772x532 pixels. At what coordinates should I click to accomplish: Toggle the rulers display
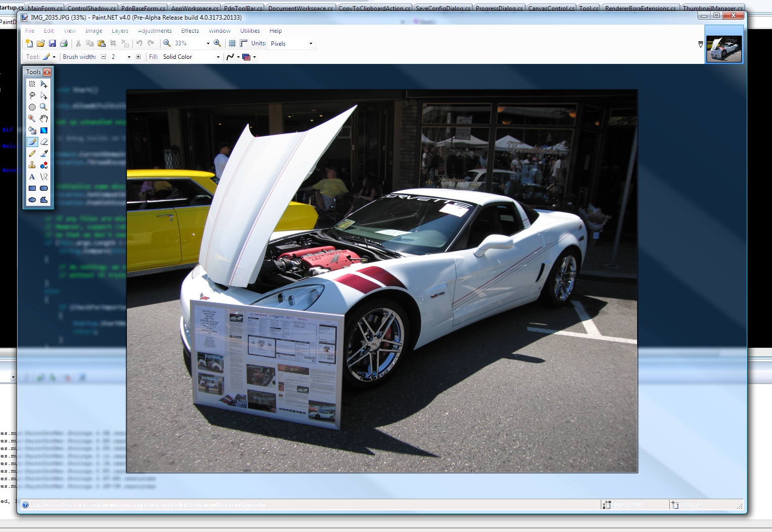[x=244, y=43]
